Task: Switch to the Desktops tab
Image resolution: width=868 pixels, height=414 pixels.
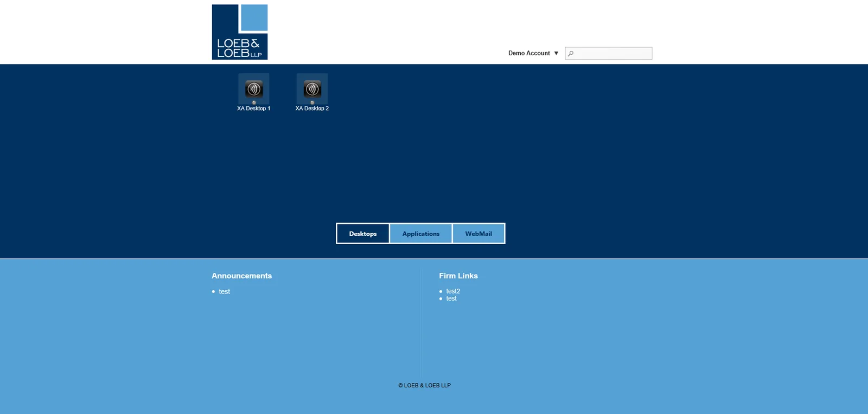Action: [x=363, y=234]
